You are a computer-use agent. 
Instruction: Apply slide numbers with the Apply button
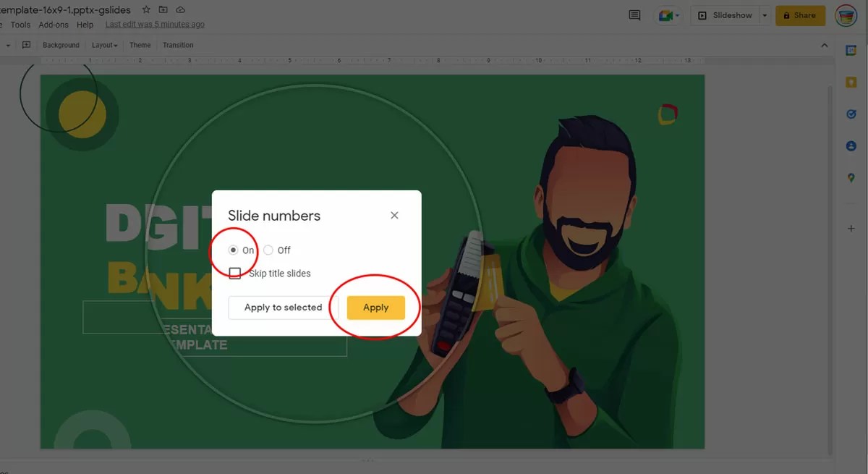click(x=375, y=307)
